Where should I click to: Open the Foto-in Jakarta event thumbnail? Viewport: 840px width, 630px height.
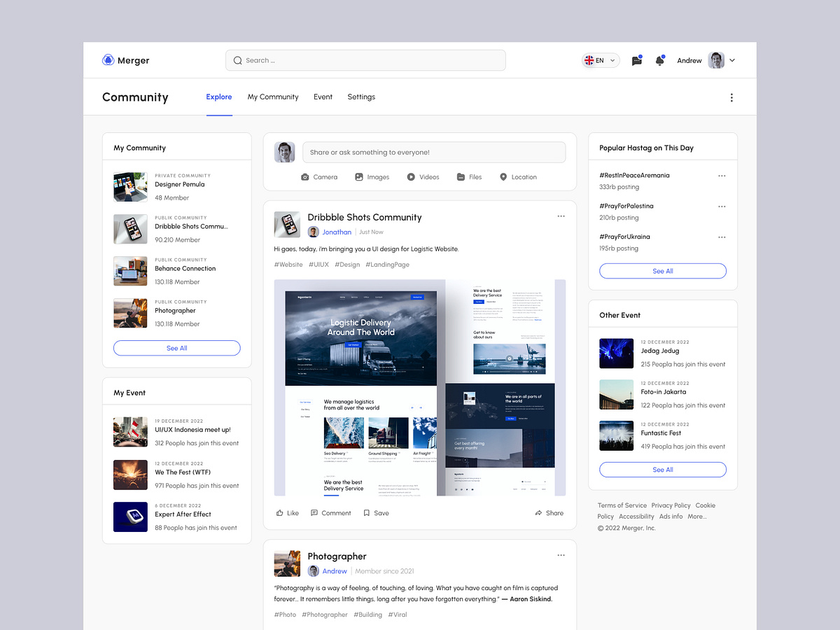pos(617,395)
